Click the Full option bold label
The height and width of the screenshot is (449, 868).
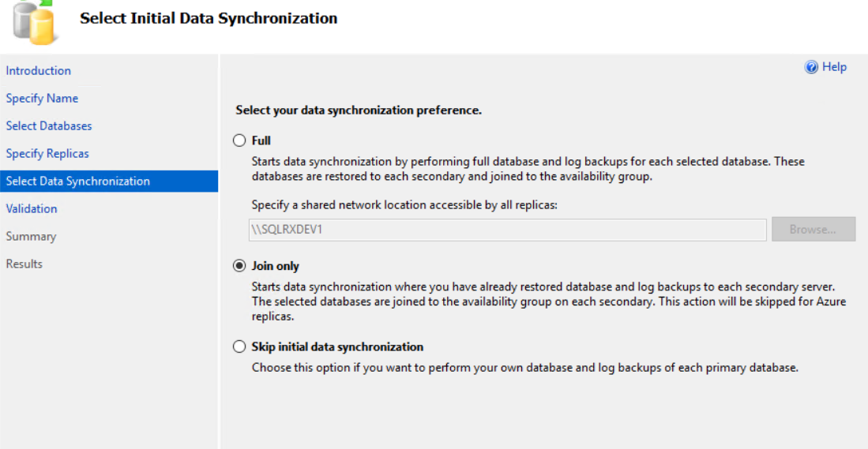[x=261, y=140]
